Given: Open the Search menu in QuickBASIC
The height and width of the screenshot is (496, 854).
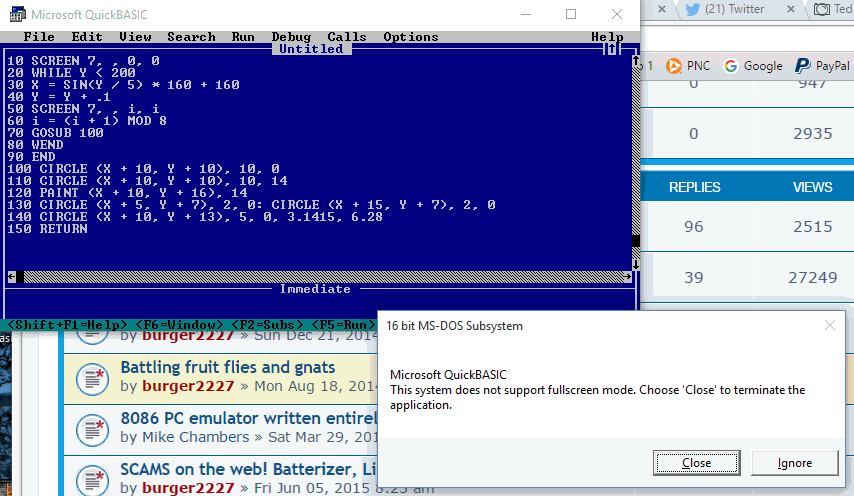Looking at the screenshot, I should [191, 37].
